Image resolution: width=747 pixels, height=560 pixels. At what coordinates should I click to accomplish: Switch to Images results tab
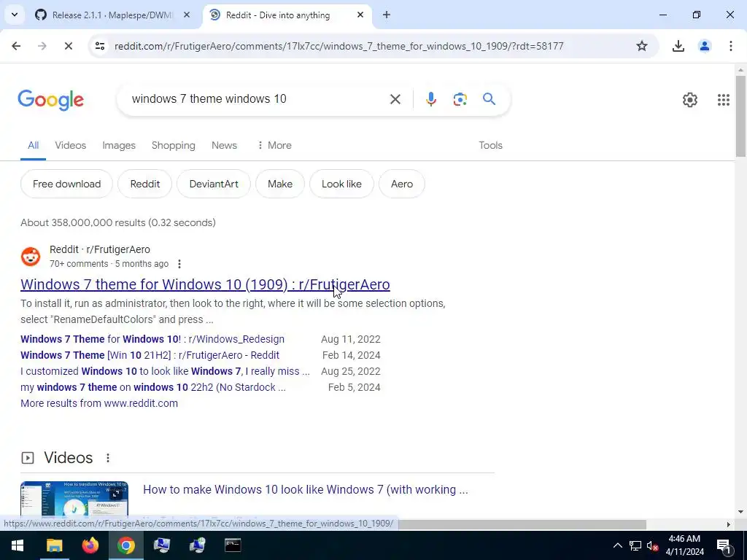(119, 145)
